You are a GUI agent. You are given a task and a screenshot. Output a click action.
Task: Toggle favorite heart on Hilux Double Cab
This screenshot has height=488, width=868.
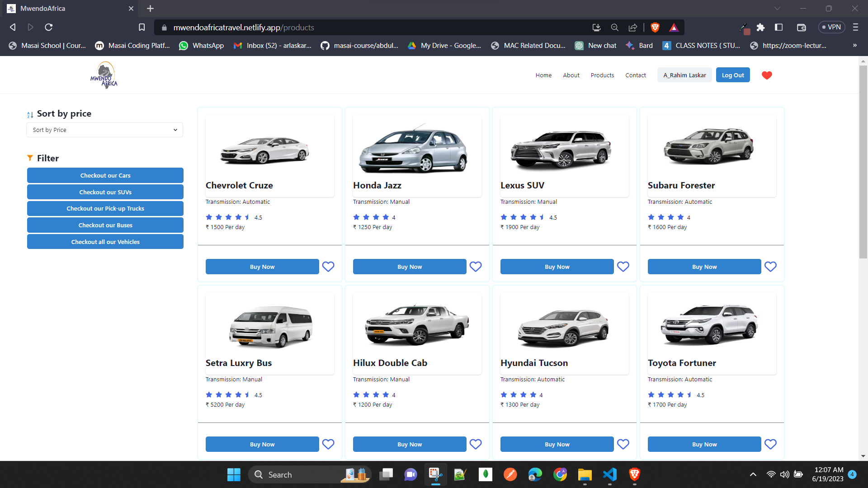476,444
